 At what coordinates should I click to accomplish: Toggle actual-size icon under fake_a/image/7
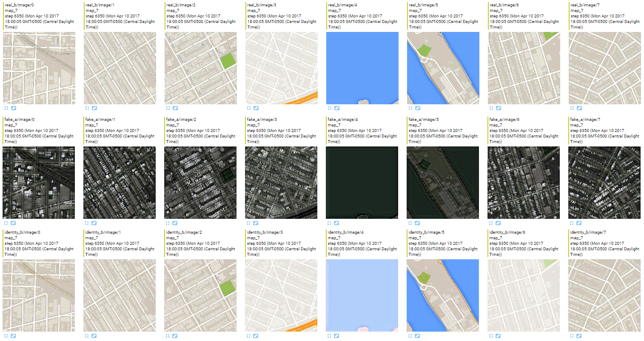[579, 223]
